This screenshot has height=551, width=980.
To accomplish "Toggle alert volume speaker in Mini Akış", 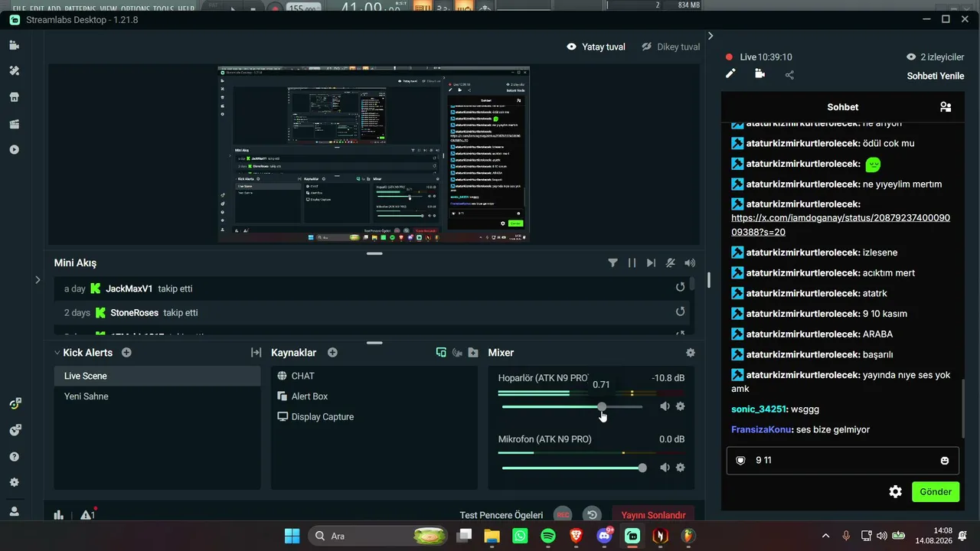I will (690, 262).
